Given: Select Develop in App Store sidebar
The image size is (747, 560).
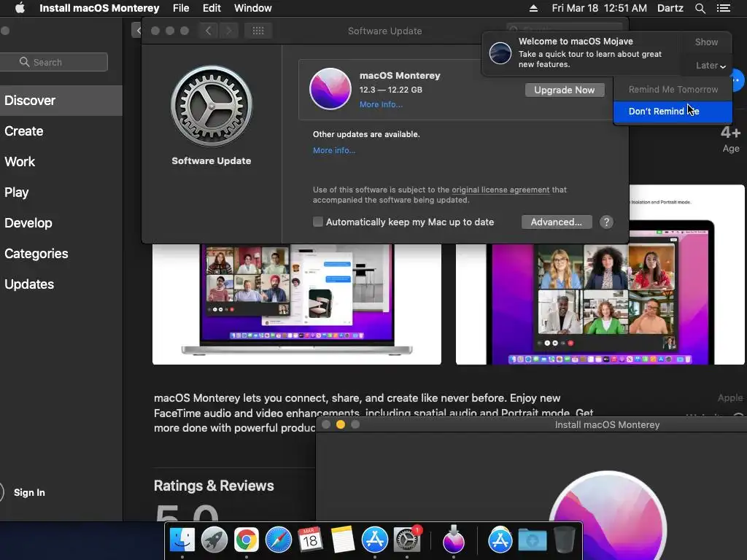Looking at the screenshot, I should pyautogui.click(x=28, y=223).
